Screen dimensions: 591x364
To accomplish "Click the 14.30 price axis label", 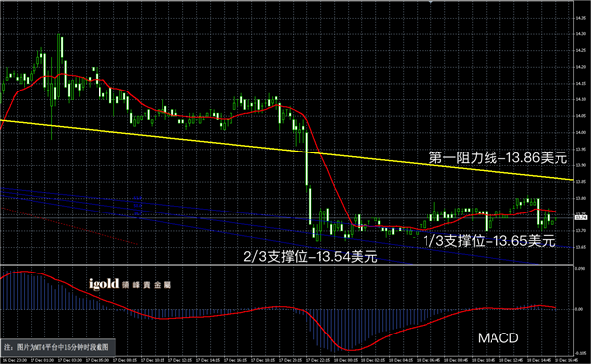I will pyautogui.click(x=580, y=34).
